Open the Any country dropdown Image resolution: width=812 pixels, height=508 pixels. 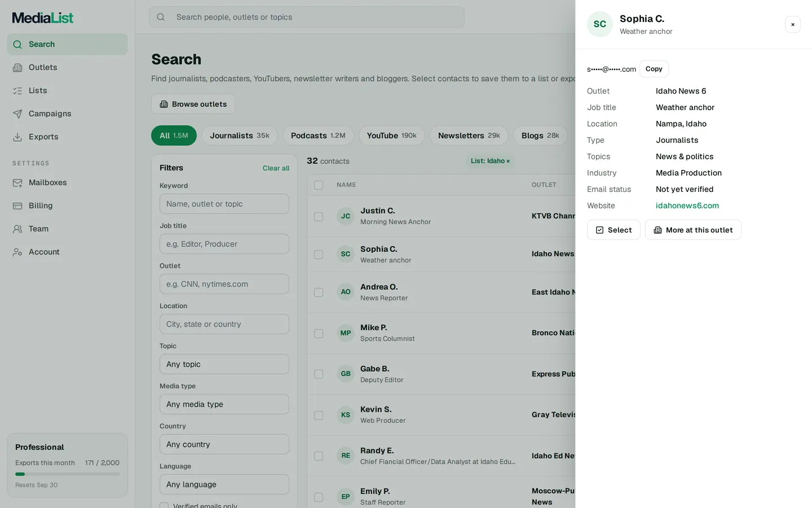point(224,444)
